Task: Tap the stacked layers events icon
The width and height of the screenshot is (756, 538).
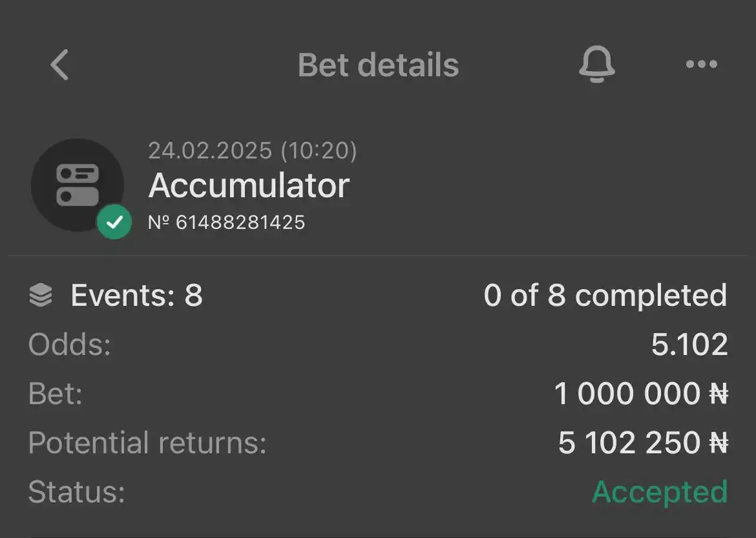Action: click(41, 295)
